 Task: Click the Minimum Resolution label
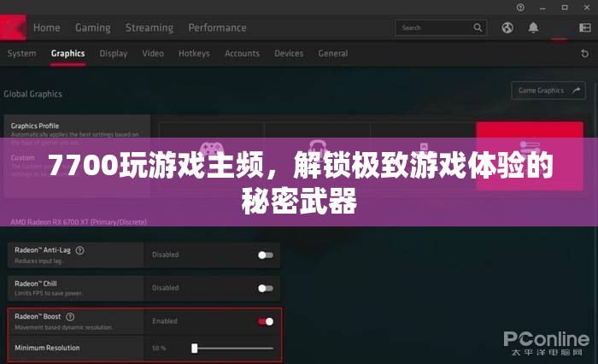47,348
